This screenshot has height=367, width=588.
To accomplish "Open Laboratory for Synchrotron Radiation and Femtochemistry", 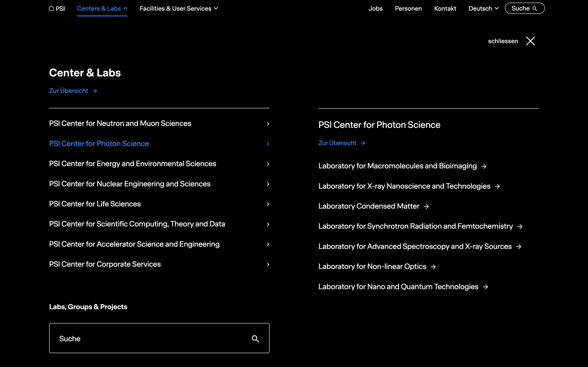I will coord(415,226).
